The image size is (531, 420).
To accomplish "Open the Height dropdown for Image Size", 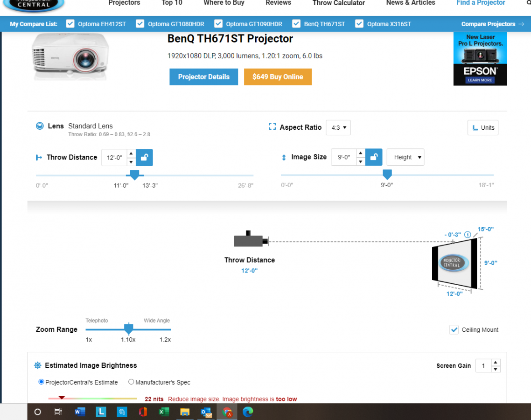I will (405, 157).
